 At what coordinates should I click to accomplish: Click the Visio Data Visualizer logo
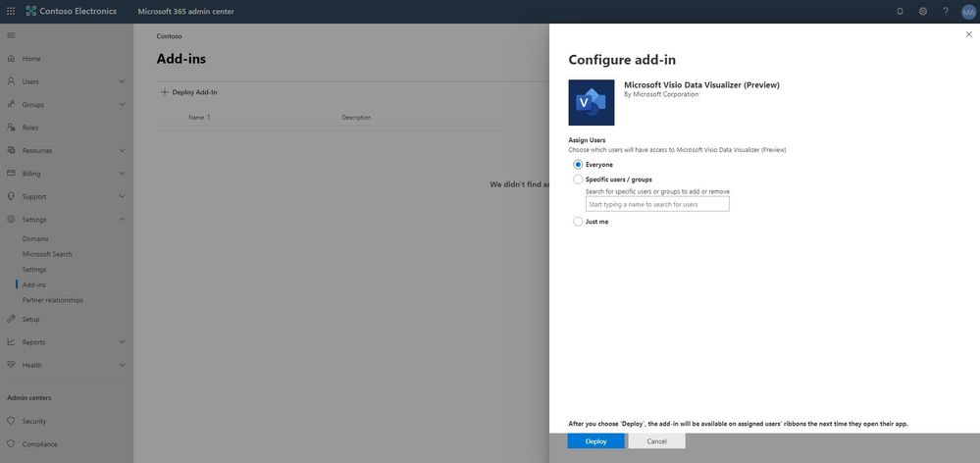(592, 102)
